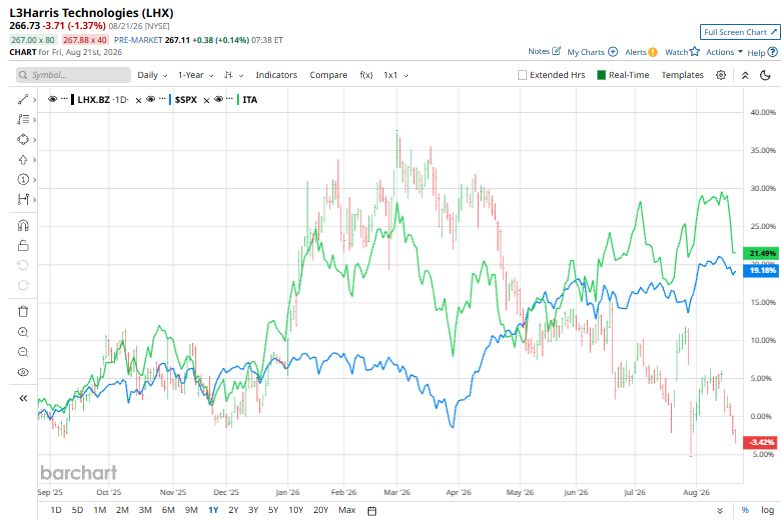Image resolution: width=782 pixels, height=522 pixels.
Task: Open the f(x) expressions menu
Action: pyautogui.click(x=366, y=75)
